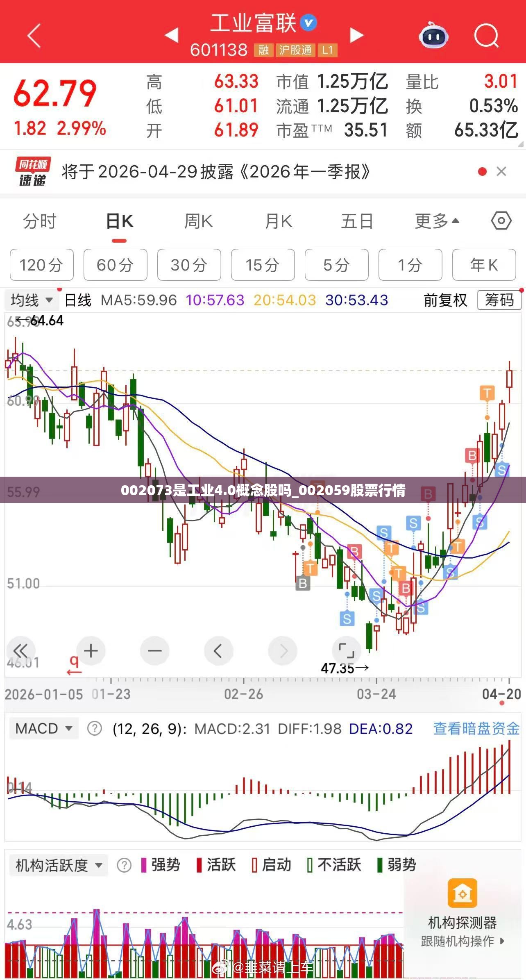This screenshot has width=526, height=980.
Task: Choose the 5分 period button
Action: [x=336, y=265]
